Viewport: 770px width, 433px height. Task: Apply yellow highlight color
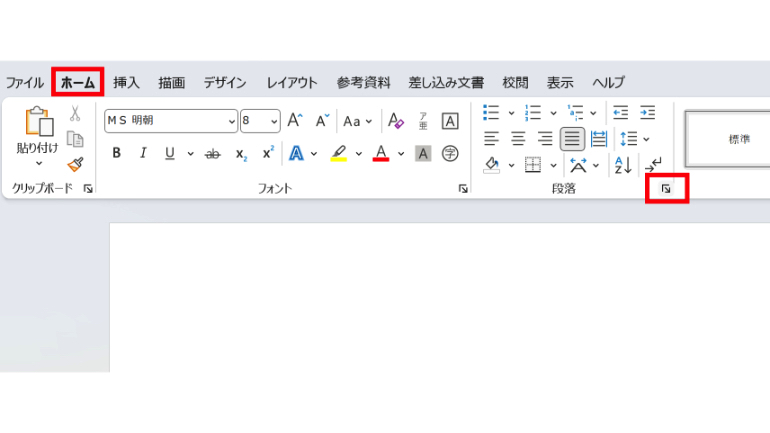click(x=338, y=153)
